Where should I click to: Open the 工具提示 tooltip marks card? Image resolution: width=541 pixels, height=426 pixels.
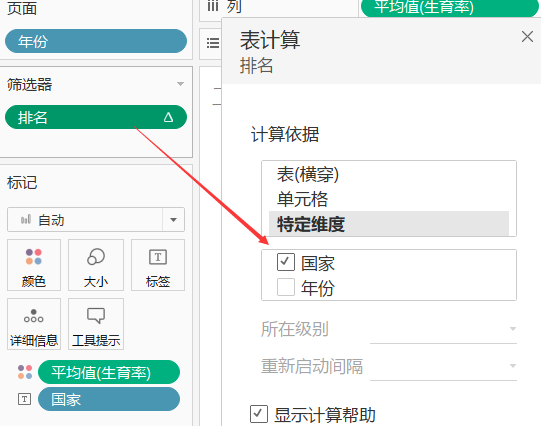coord(96,324)
